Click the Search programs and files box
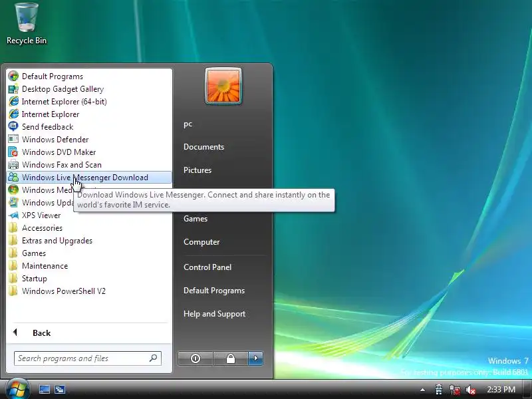This screenshot has height=399, width=532. tap(88, 358)
